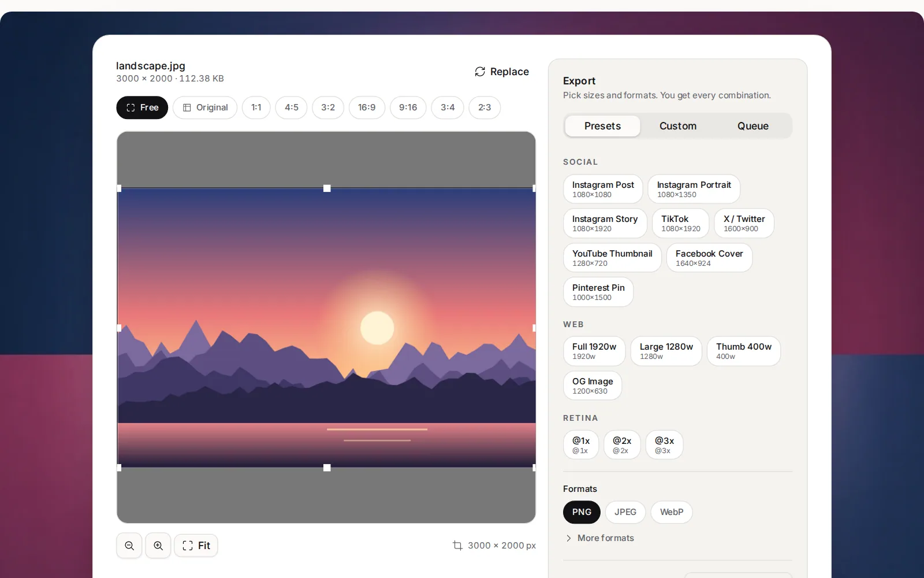Toggle the WebP export format
Image resolution: width=924 pixels, height=578 pixels.
[672, 512]
